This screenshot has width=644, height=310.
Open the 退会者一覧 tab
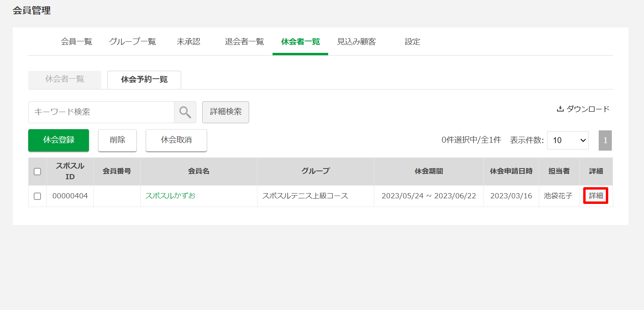[244, 41]
